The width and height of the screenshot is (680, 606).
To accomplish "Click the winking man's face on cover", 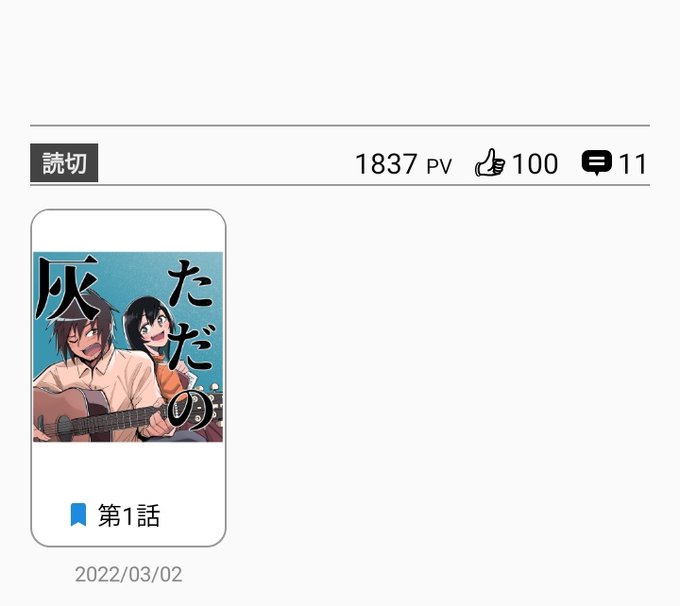I will pyautogui.click(x=85, y=342).
